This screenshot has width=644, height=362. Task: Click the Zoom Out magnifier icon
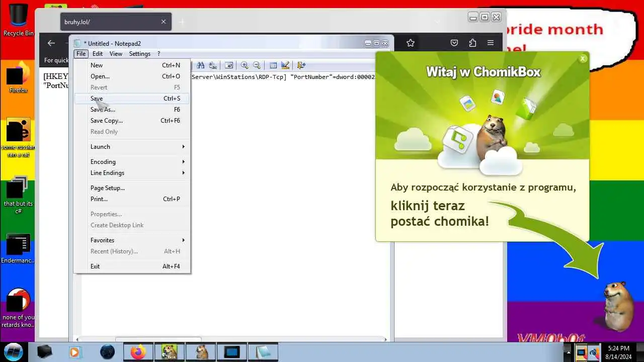tap(257, 65)
